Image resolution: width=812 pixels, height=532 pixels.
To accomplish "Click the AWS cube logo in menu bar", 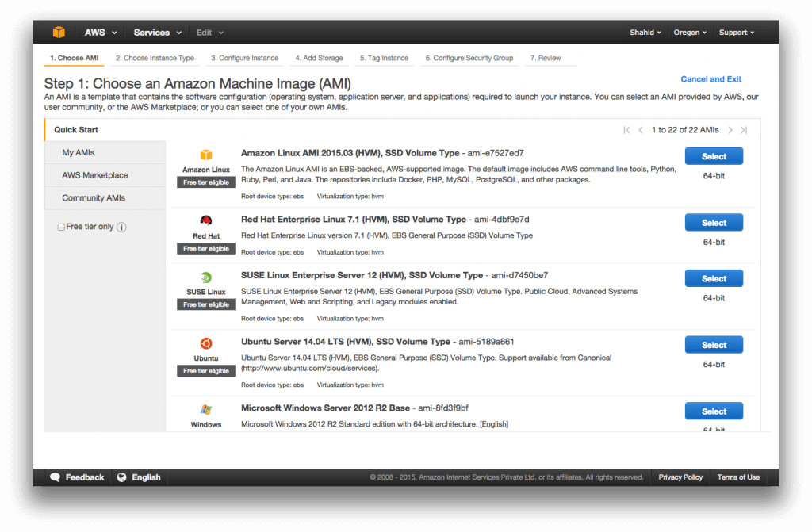I will (x=59, y=32).
